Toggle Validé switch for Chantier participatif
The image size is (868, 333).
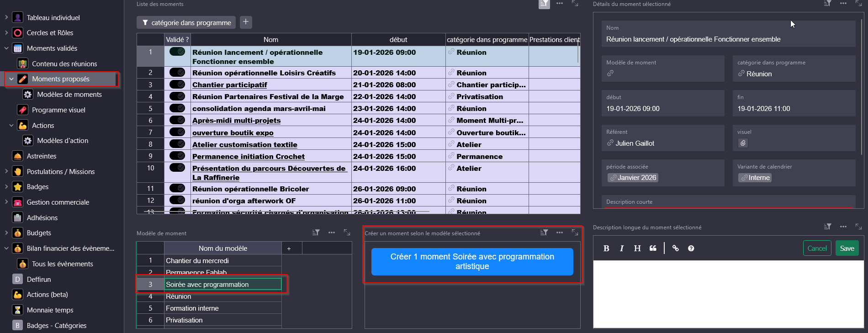(x=177, y=84)
